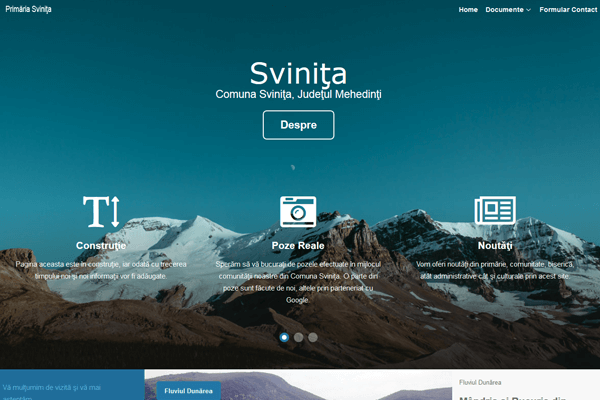Switch to the third carousel slide dot

312,338
